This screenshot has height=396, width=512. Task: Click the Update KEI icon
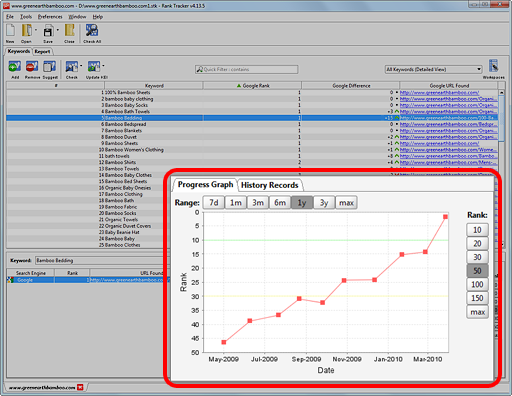(94, 67)
